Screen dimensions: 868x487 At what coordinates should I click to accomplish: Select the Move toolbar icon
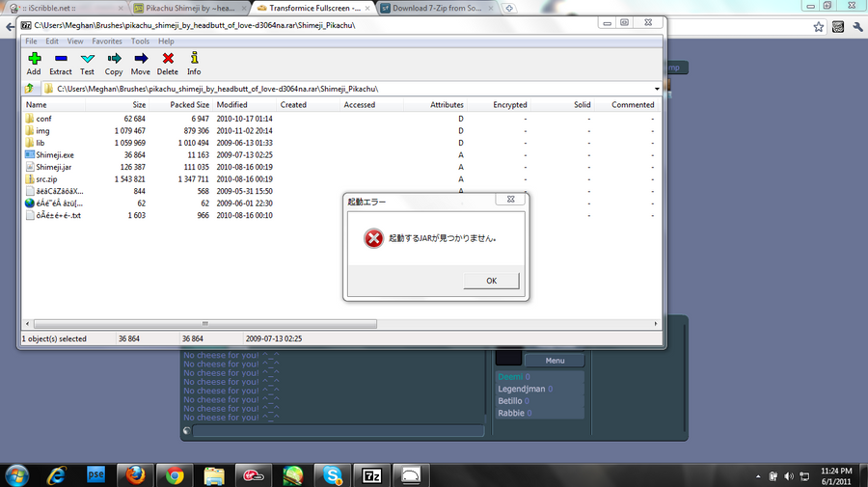pos(141,59)
